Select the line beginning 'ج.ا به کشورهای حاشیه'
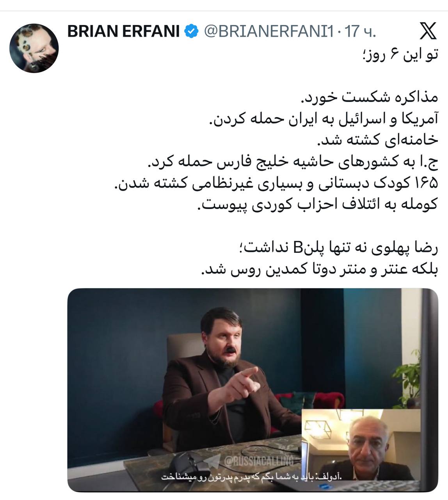 pyautogui.click(x=293, y=161)
